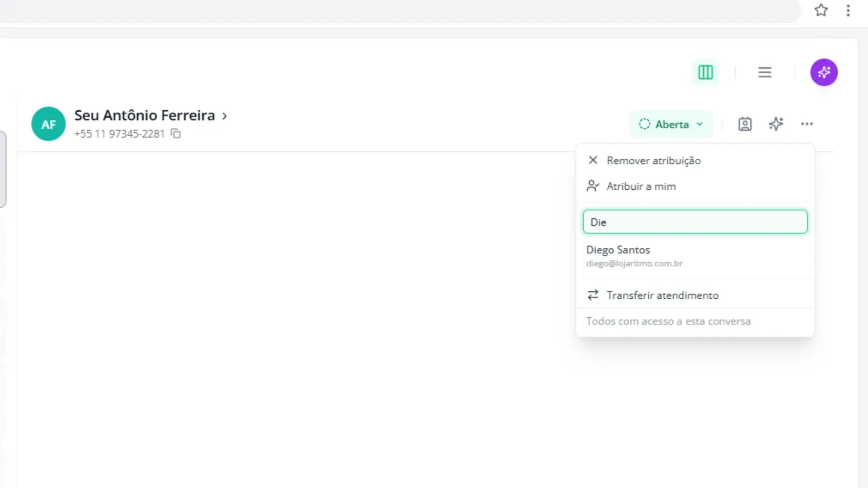The image size is (868, 488).
Task: Switch to the list view icon
Action: pyautogui.click(x=764, y=72)
